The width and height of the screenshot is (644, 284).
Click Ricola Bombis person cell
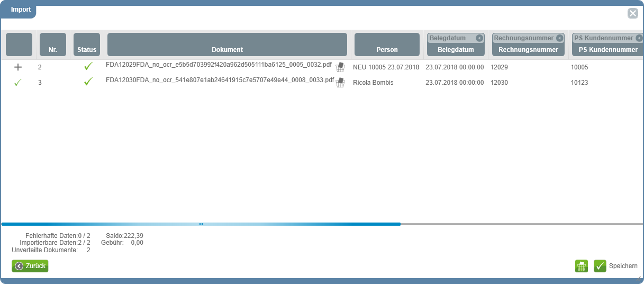pos(373,83)
